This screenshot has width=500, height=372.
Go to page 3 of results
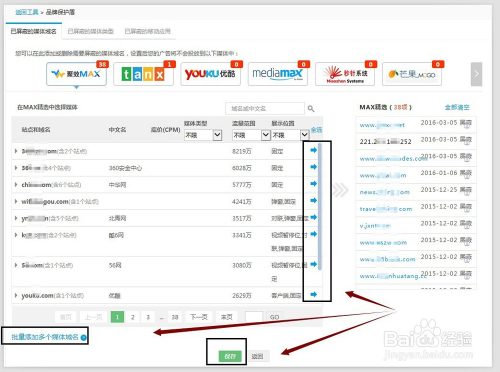tap(148, 317)
